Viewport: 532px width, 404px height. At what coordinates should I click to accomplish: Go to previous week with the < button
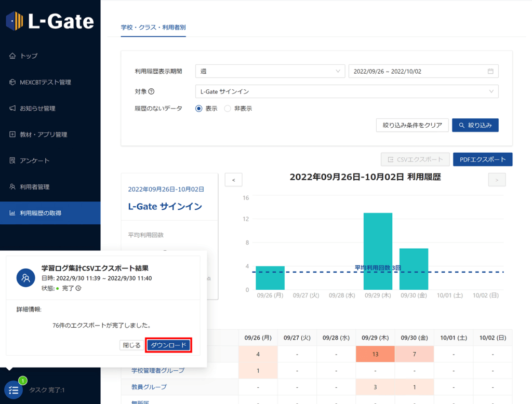[233, 180]
